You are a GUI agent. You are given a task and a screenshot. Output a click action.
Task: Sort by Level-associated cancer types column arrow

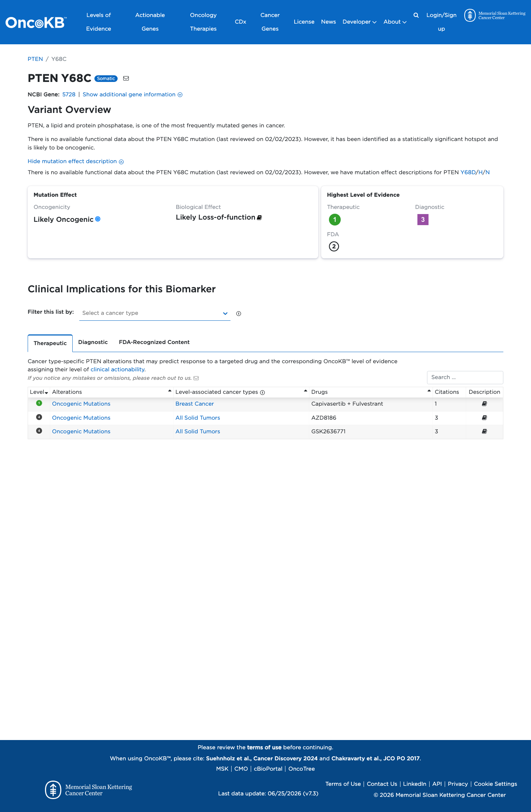pos(305,391)
